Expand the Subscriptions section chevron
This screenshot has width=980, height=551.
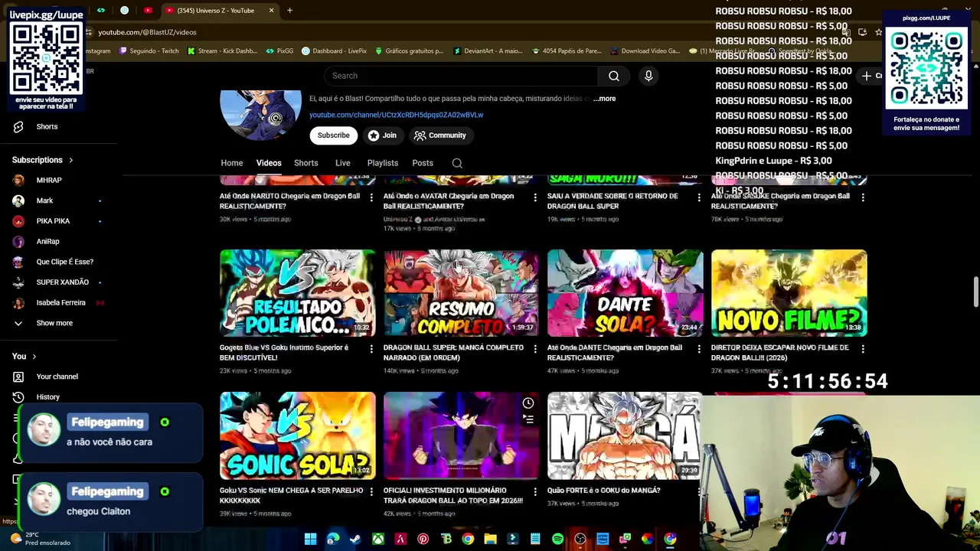70,161
